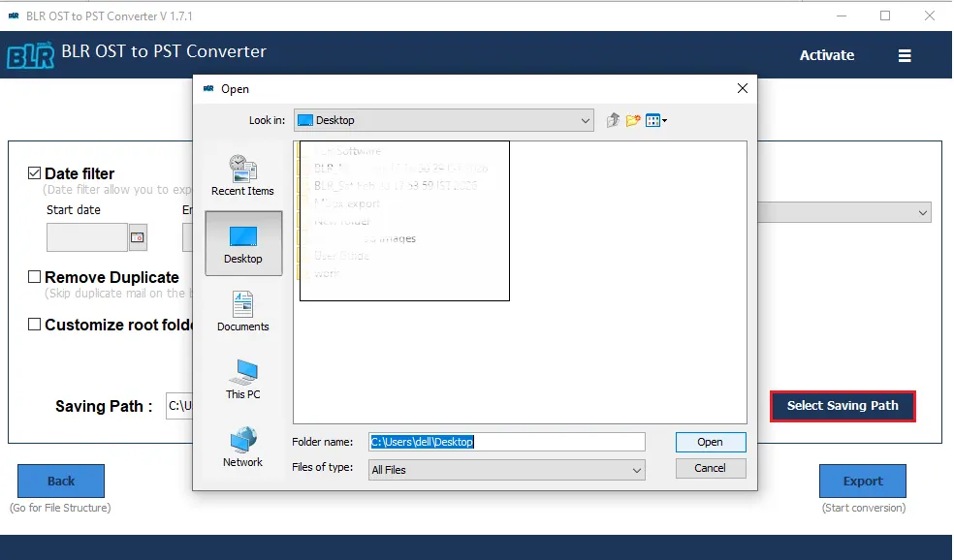
Task: Click the hamburger menu icon
Action: (x=905, y=56)
